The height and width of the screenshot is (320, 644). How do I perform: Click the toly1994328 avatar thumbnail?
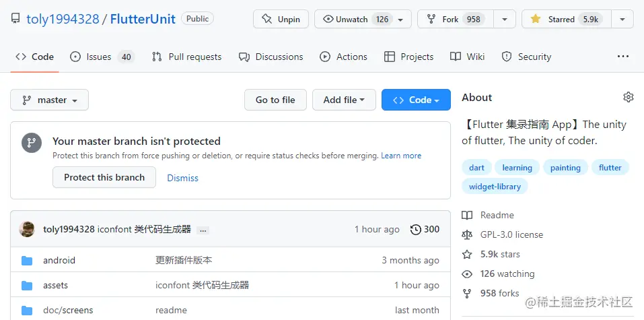click(x=27, y=229)
